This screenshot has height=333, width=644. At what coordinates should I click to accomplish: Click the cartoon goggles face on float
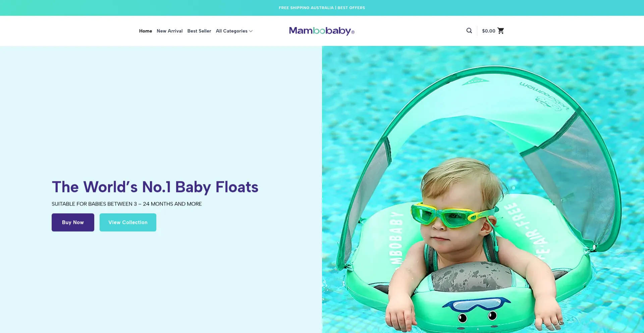click(x=476, y=309)
